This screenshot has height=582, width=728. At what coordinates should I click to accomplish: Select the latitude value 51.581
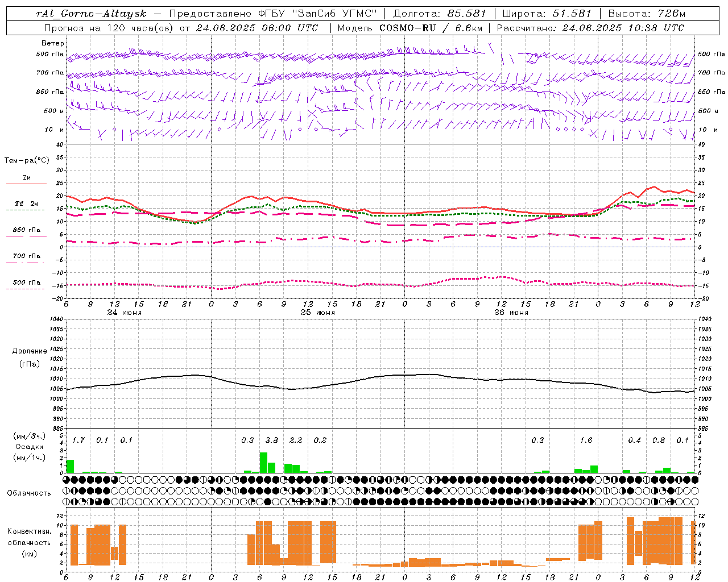tap(572, 14)
